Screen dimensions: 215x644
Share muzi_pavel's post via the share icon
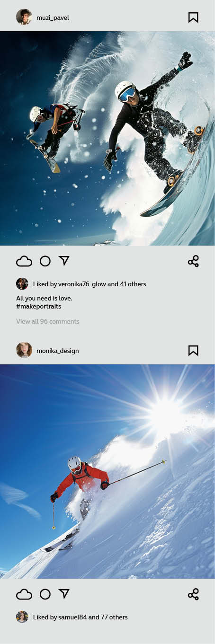click(x=193, y=261)
